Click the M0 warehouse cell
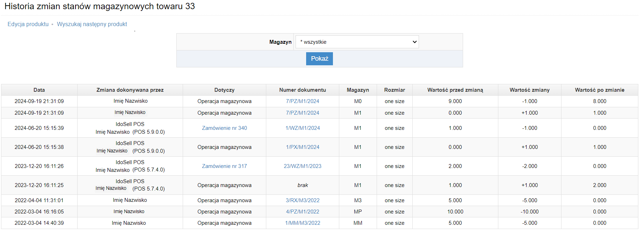This screenshot has height=235, width=644. (358, 101)
